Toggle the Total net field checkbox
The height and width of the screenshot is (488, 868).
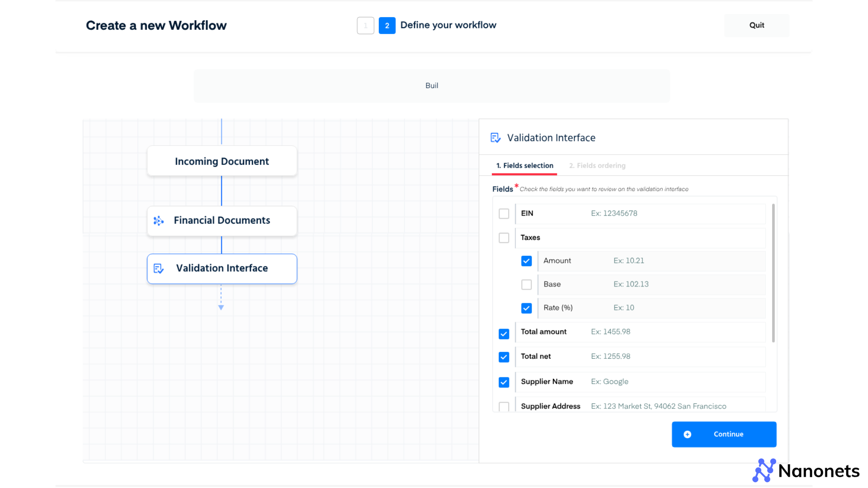pos(505,357)
